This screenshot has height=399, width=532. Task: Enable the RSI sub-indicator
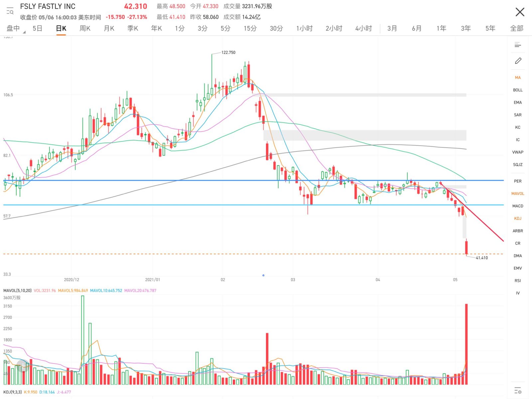click(x=518, y=281)
